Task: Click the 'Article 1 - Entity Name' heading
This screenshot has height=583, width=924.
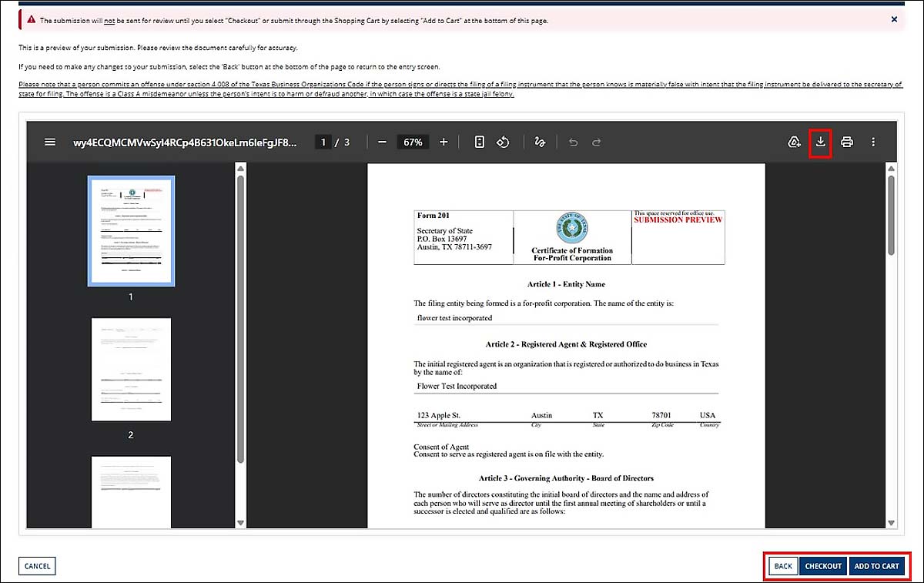Action: pos(566,284)
